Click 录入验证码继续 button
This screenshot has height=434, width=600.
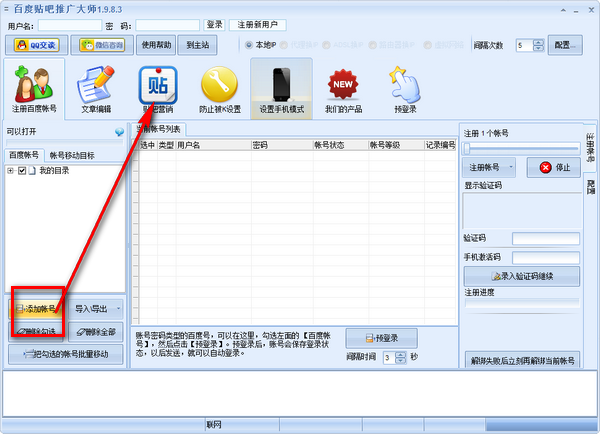tap(522, 276)
